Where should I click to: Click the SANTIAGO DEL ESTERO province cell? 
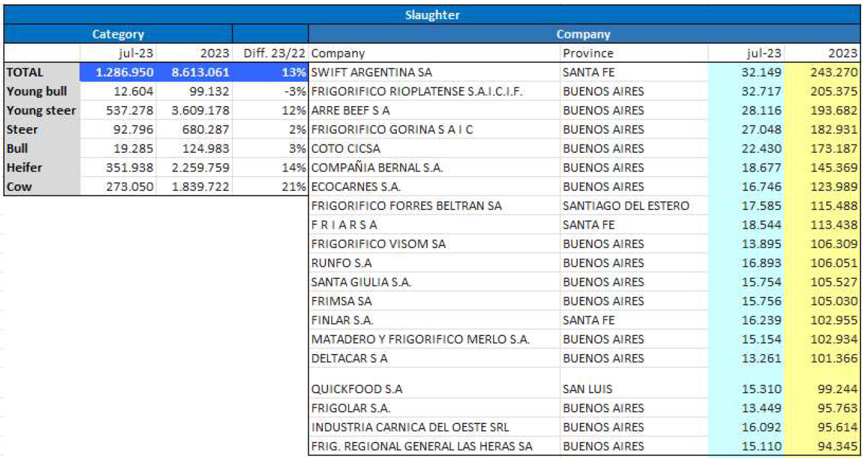pyautogui.click(x=625, y=206)
